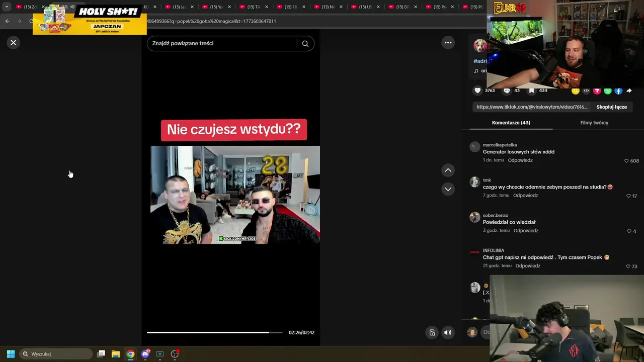The width and height of the screenshot is (644, 362).
Task: Open sober.benzo's profile avatar
Action: 475,217
